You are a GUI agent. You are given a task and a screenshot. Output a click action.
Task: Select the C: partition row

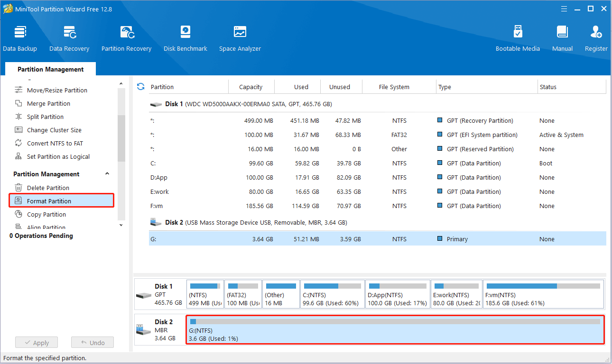378,163
